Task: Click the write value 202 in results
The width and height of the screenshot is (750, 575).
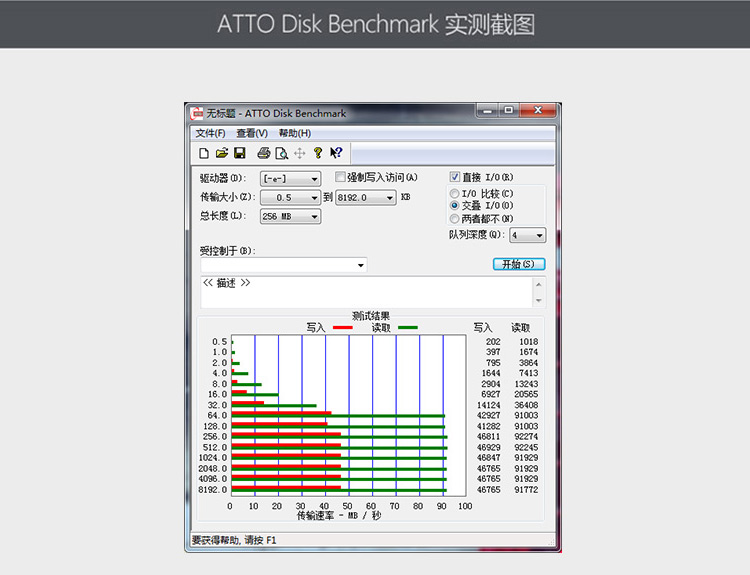Action: [493, 342]
